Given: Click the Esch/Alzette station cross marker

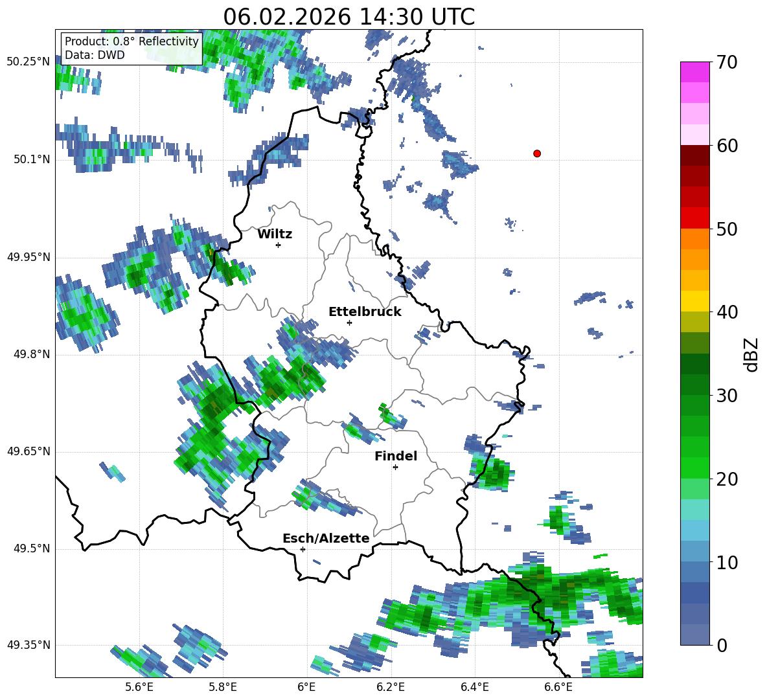Looking at the screenshot, I should 303,549.
